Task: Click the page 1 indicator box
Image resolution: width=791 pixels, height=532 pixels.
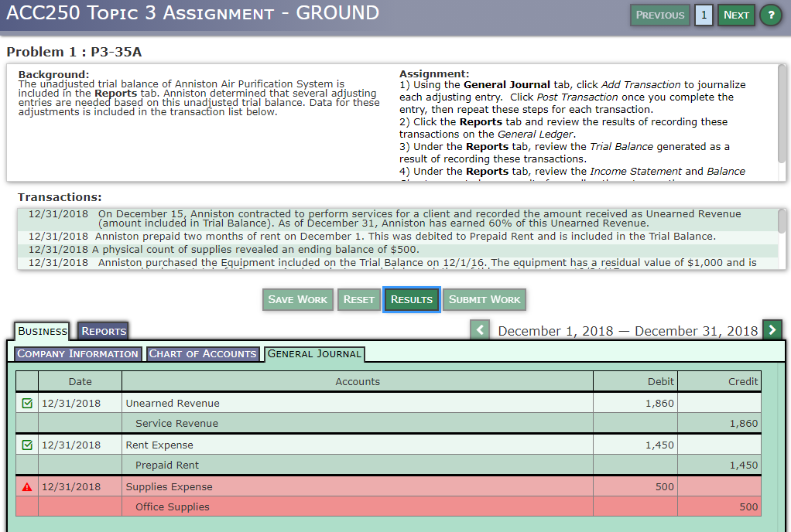Action: pos(703,15)
